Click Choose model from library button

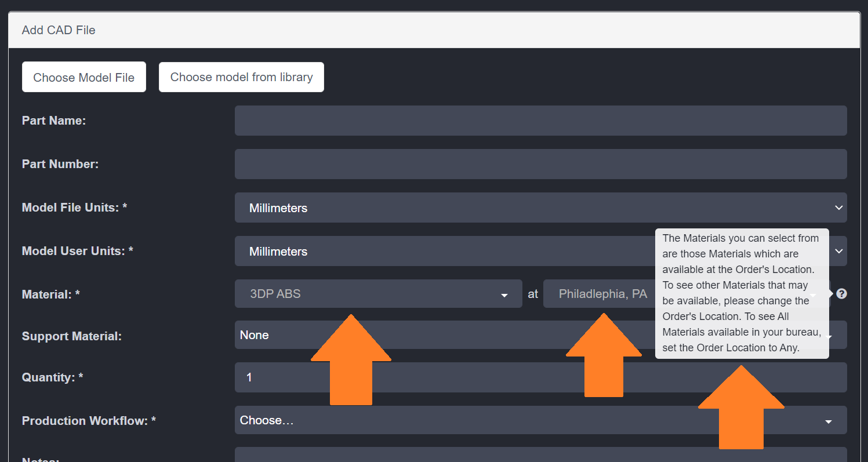coord(241,77)
